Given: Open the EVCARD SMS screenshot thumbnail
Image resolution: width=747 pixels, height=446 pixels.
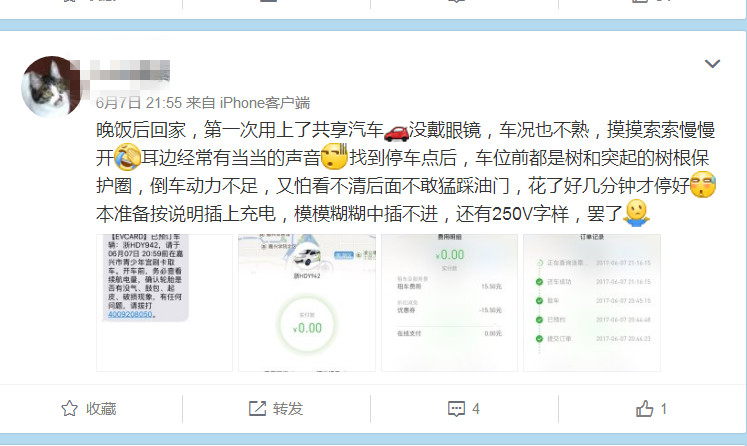Looking at the screenshot, I should point(164,303).
